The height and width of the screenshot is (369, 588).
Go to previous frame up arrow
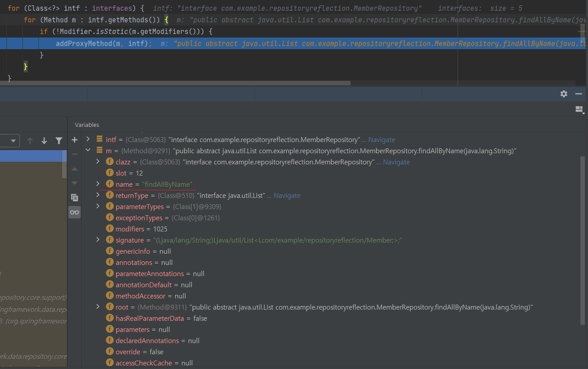(x=30, y=141)
